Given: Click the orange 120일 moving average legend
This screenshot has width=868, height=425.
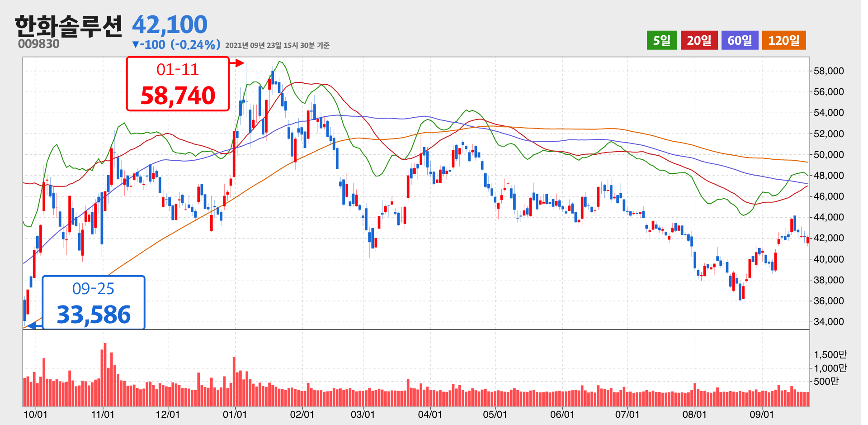Looking at the screenshot, I should click(784, 40).
